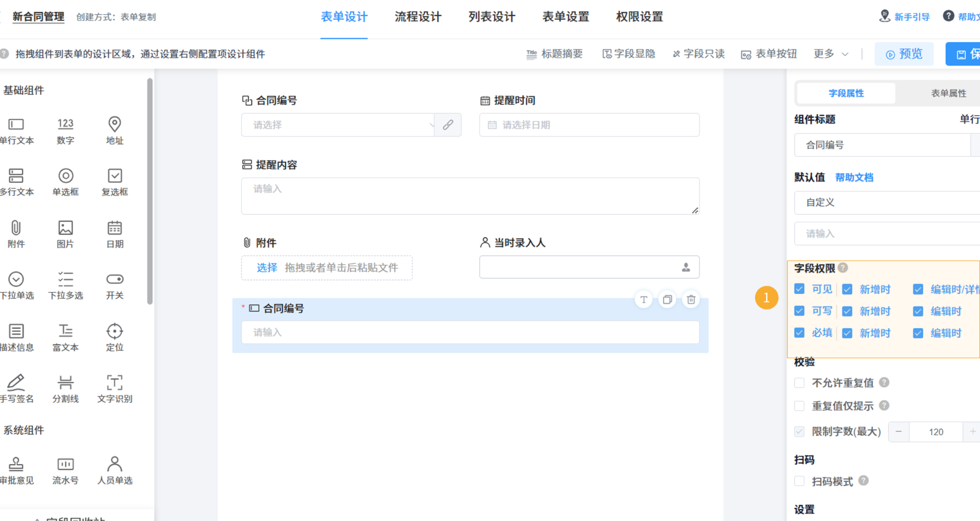Click the 组件标题 input field
The image size is (980, 521).
(x=882, y=145)
